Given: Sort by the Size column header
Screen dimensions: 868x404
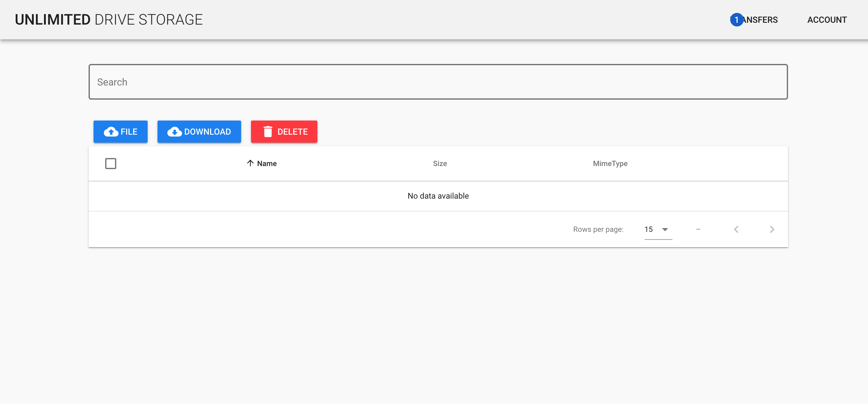Looking at the screenshot, I should (440, 164).
